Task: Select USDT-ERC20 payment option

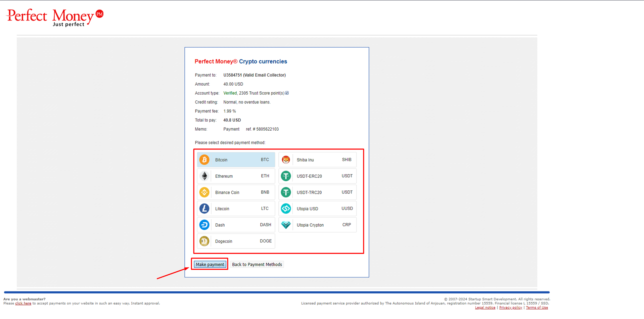Action: click(x=318, y=176)
